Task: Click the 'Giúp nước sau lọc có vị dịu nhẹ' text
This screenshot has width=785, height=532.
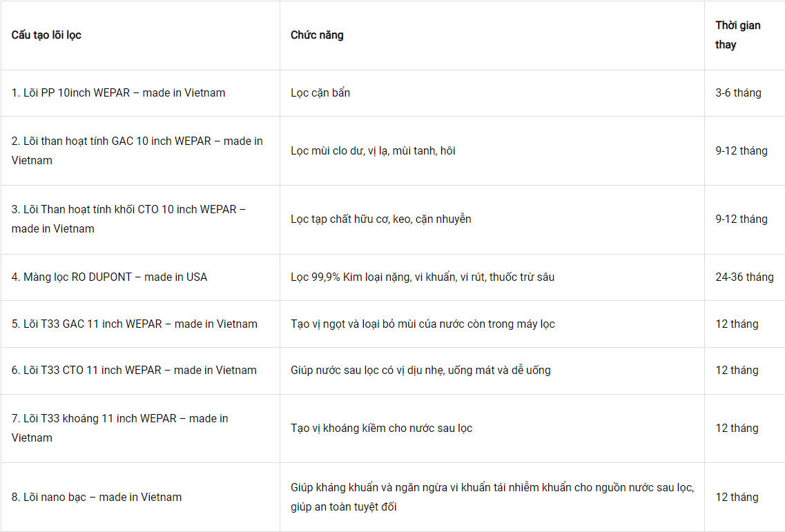Action: point(420,371)
